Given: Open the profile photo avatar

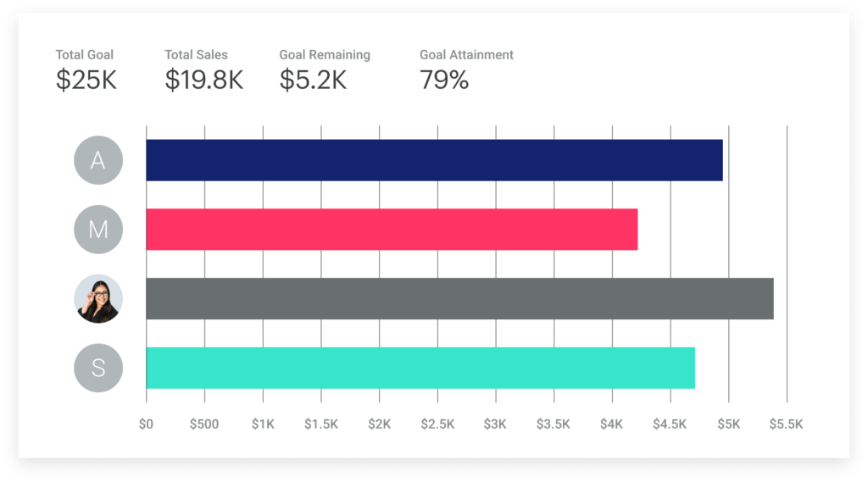Looking at the screenshot, I should pyautogui.click(x=98, y=299).
